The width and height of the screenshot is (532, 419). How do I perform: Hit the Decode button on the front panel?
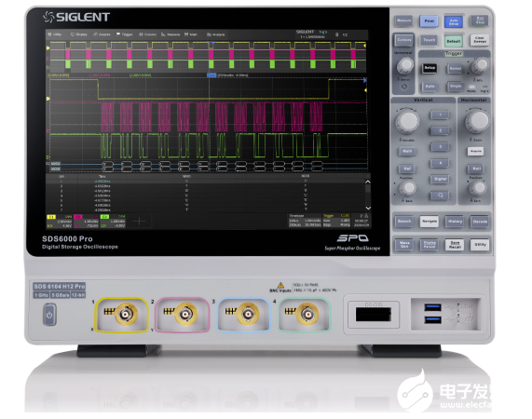pyautogui.click(x=480, y=222)
